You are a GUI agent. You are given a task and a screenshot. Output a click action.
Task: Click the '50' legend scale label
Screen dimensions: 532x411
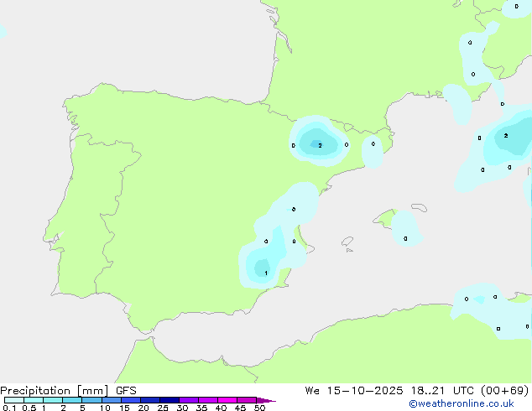click(x=260, y=408)
